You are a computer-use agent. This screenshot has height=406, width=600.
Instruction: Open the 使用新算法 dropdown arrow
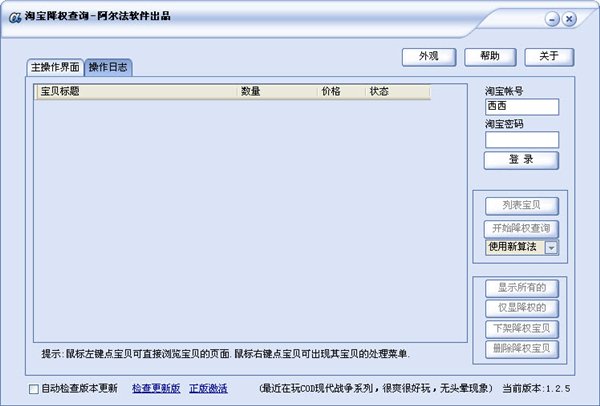coord(551,248)
